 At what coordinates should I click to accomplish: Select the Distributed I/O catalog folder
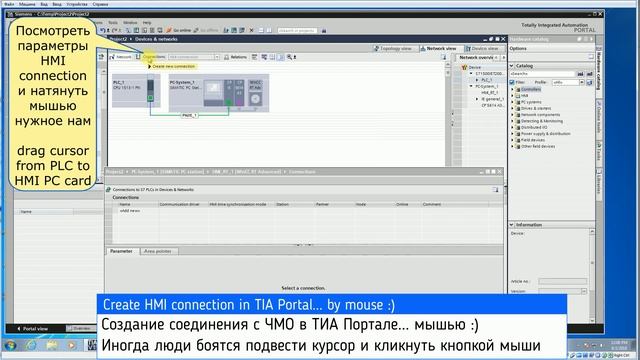point(534,127)
